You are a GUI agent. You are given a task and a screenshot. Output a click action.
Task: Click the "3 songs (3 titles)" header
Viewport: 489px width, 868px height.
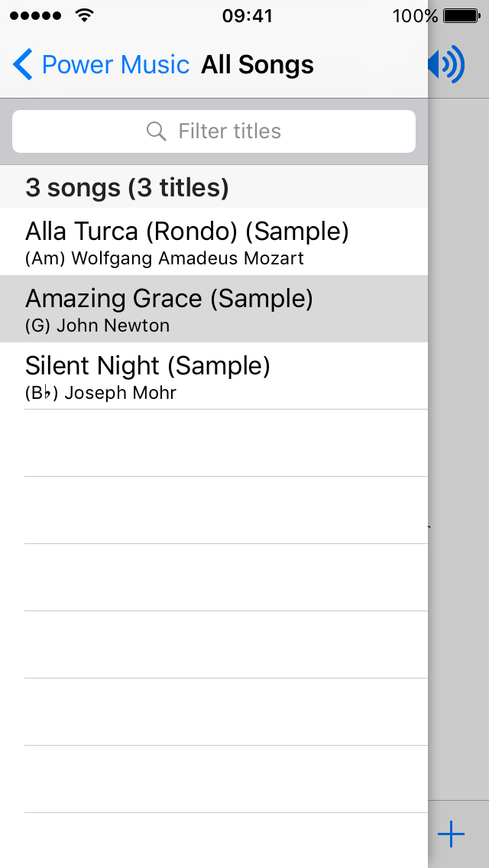pyautogui.click(x=127, y=187)
